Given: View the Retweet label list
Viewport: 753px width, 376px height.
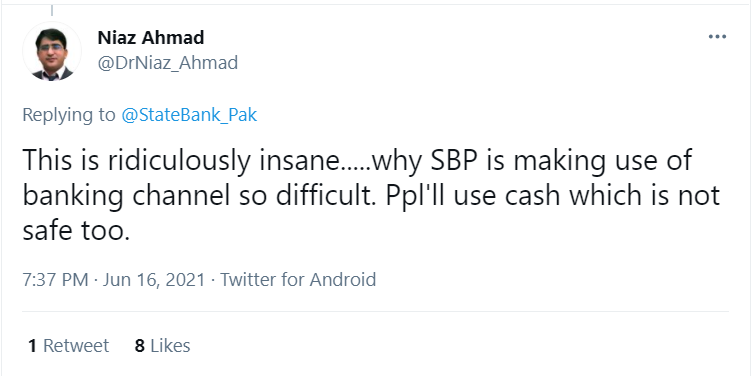Looking at the screenshot, I should point(76,346).
